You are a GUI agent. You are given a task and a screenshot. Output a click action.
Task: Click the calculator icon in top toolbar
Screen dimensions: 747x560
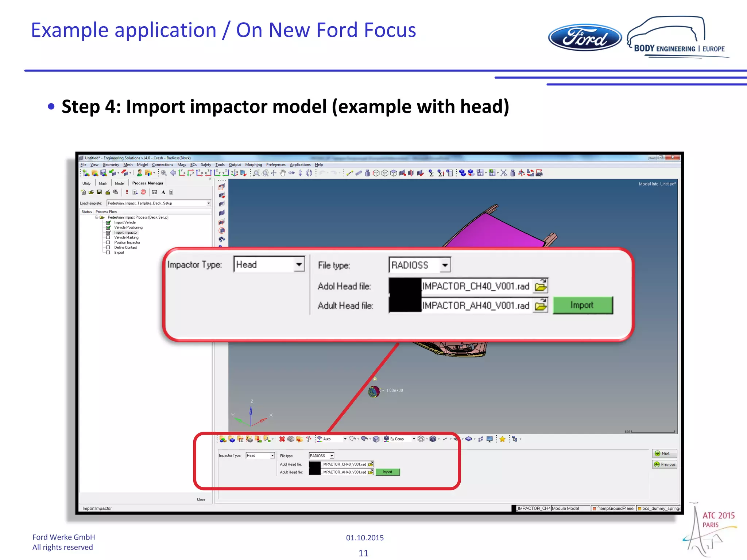coord(450,173)
